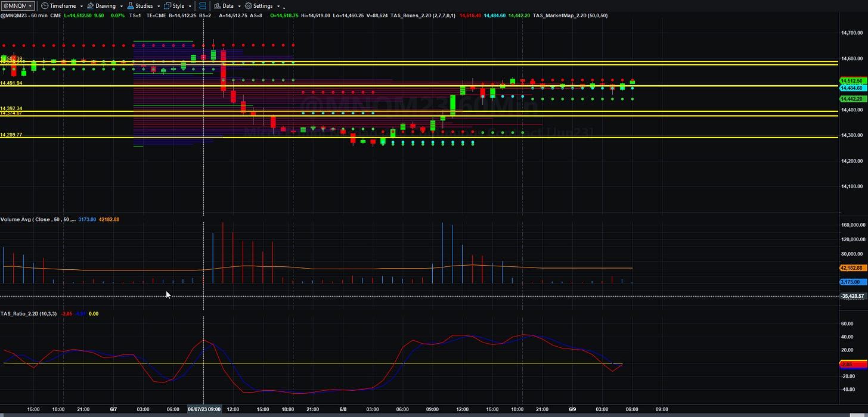
Task: Expand the Style dropdown arrow
Action: point(190,6)
